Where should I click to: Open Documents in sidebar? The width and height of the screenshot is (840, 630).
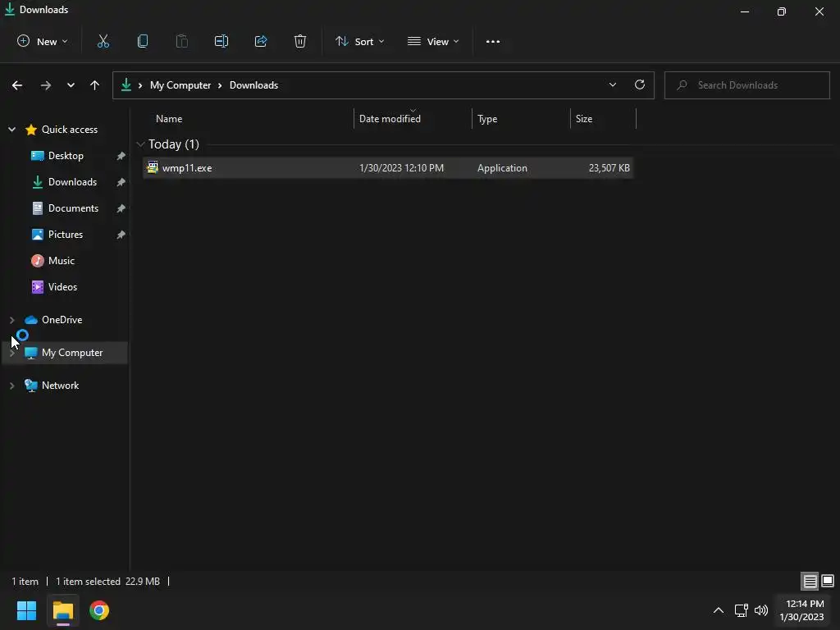73,208
